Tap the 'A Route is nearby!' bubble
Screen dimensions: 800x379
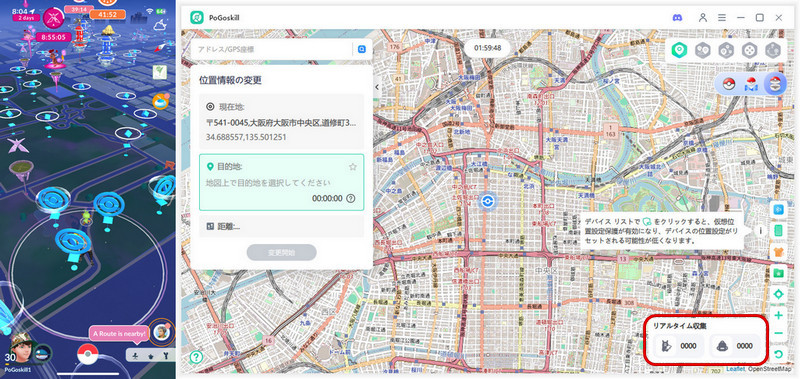pos(119,334)
